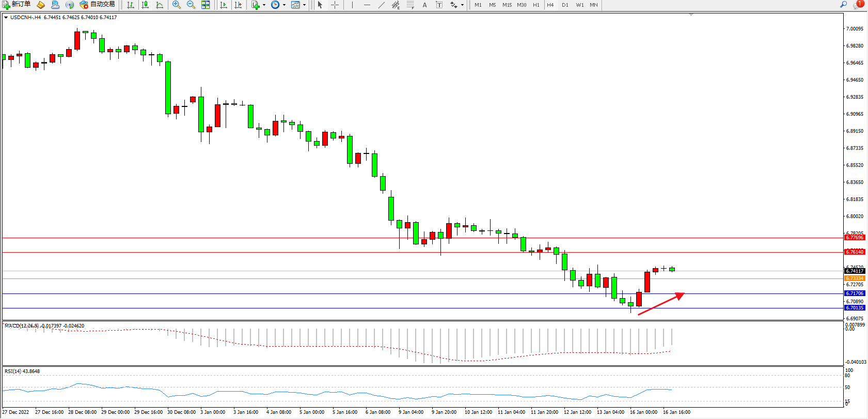Switch chart to bar chart mode
868x419 pixels.
(131, 5)
